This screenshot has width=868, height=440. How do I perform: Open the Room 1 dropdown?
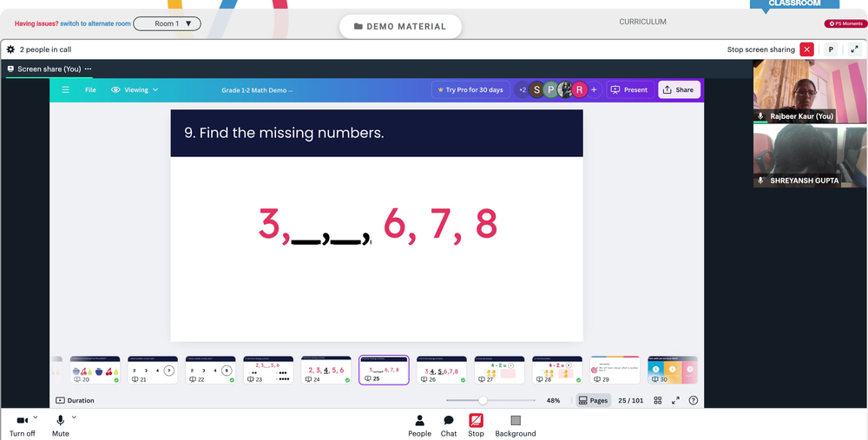tap(167, 23)
